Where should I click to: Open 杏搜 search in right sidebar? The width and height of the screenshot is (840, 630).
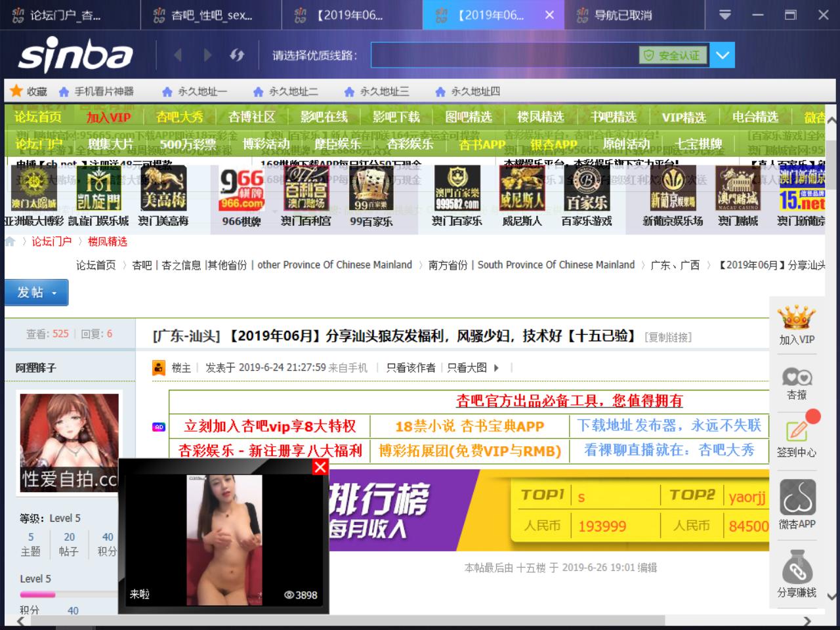pos(797,383)
